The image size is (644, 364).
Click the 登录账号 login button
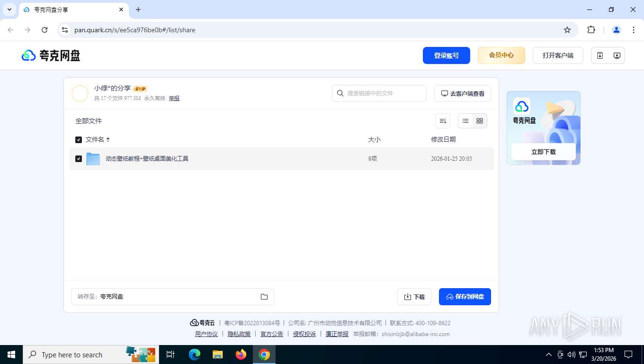446,55
